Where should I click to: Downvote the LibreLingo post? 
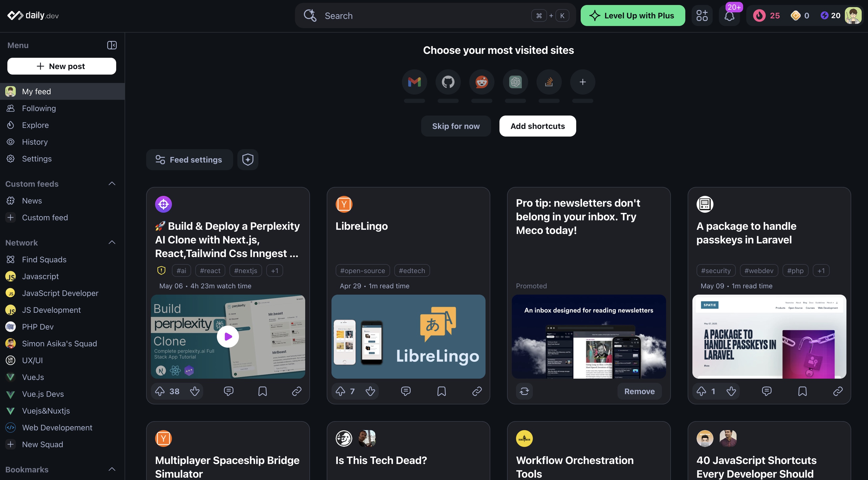[370, 391]
